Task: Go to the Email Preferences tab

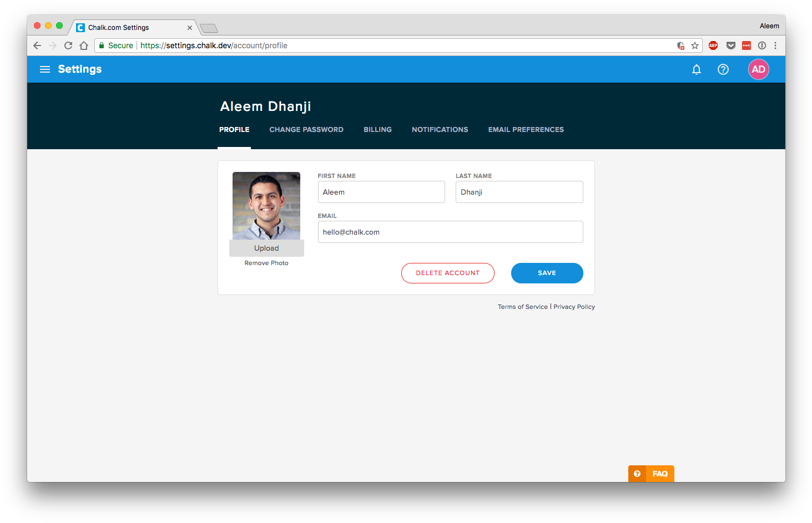Action: (526, 130)
